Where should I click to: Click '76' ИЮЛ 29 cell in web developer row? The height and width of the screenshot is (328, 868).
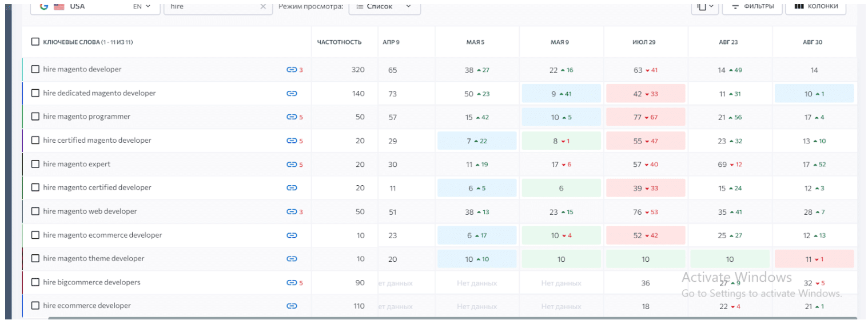[646, 212]
